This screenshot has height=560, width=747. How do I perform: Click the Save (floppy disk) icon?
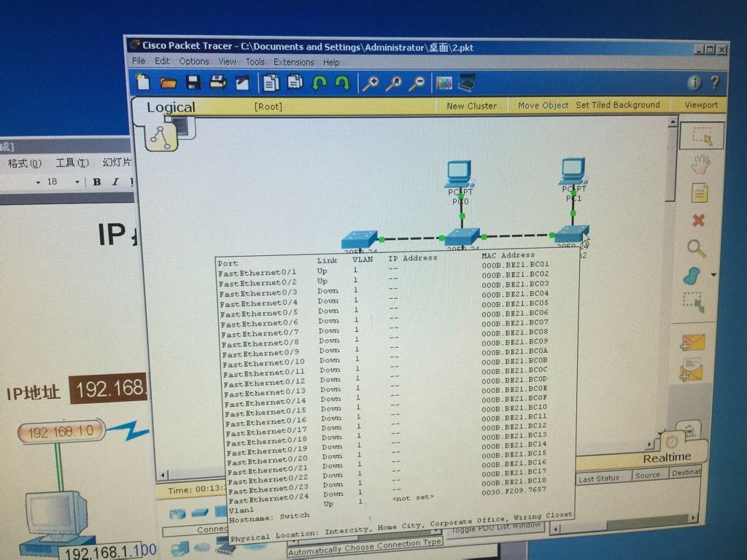(x=193, y=82)
